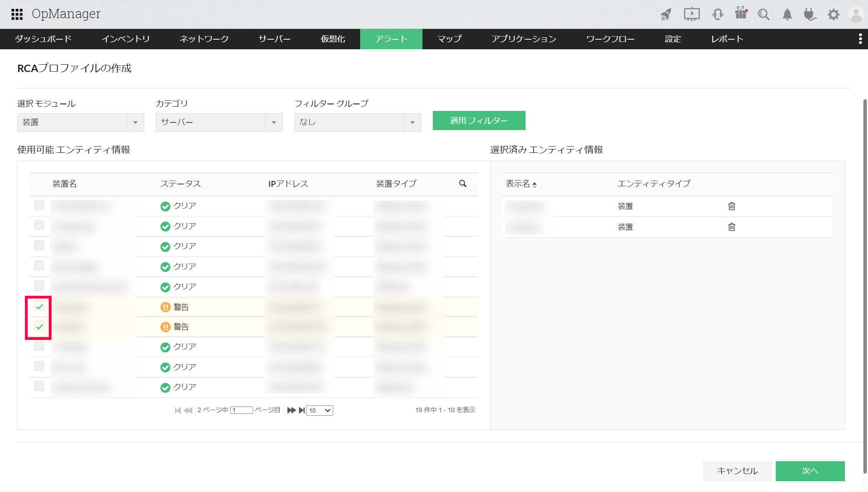Expand the 選択モジュール dropdown
This screenshot has width=868, height=492.
pos(81,122)
